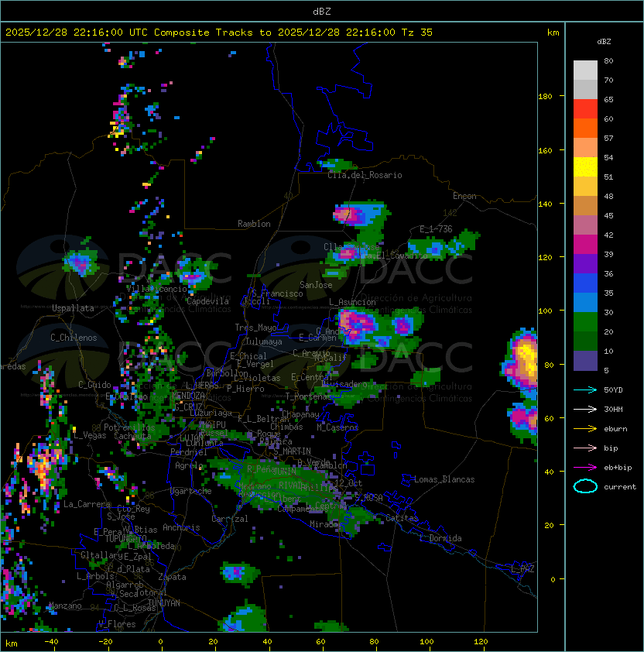Click the Ugarteche place label
This screenshot has width=644, height=652.
click(191, 491)
